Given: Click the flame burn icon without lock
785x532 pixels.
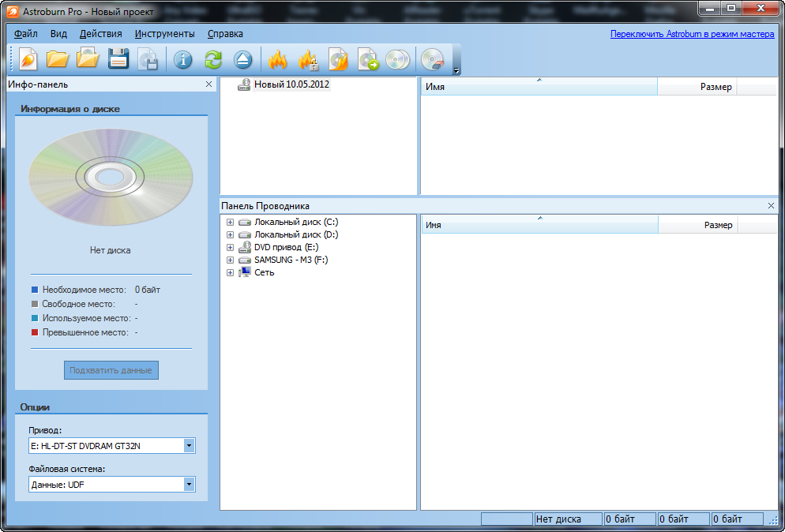Looking at the screenshot, I should pyautogui.click(x=277, y=59).
